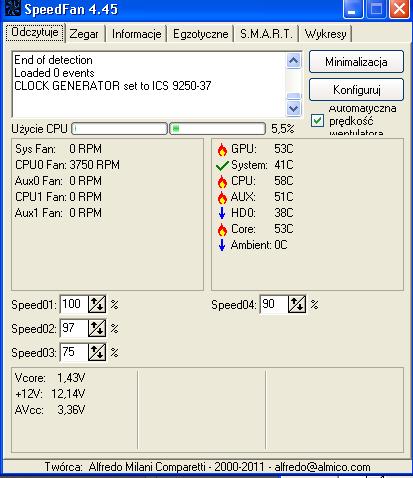Click the flame icon next to CPU temperature
Viewport: 413px width, 478px height.
pyautogui.click(x=222, y=181)
